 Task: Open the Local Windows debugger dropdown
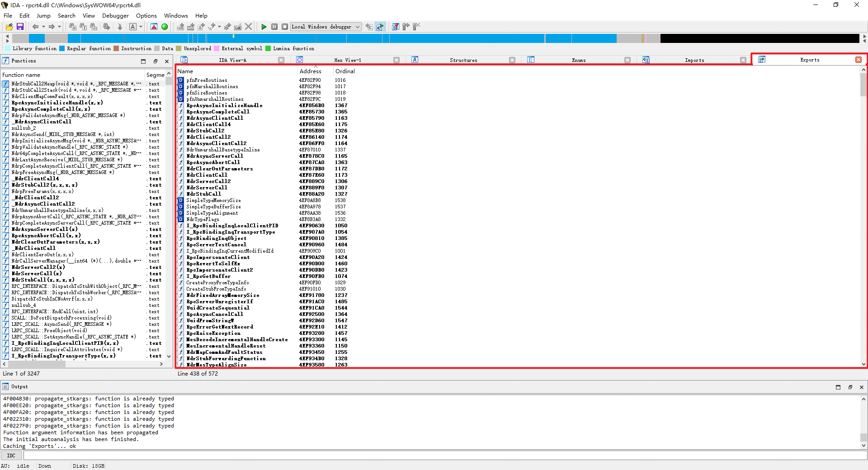(357, 27)
